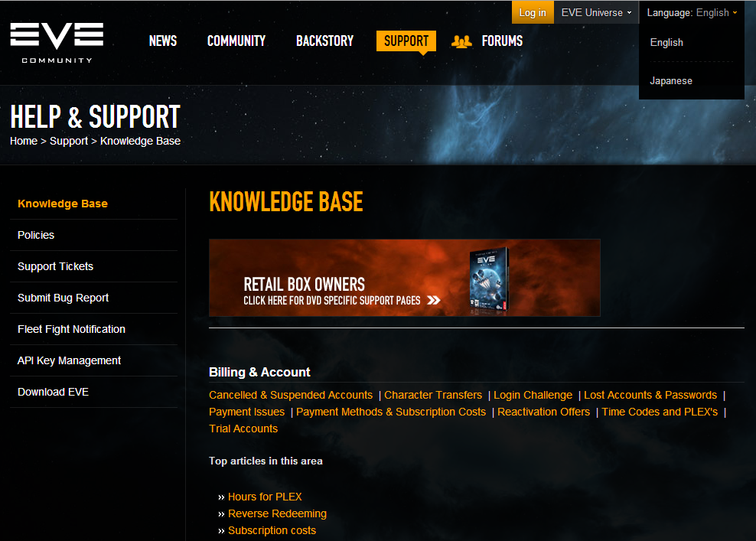
Task: Click the Download EVE sidebar link
Action: pyautogui.click(x=53, y=392)
